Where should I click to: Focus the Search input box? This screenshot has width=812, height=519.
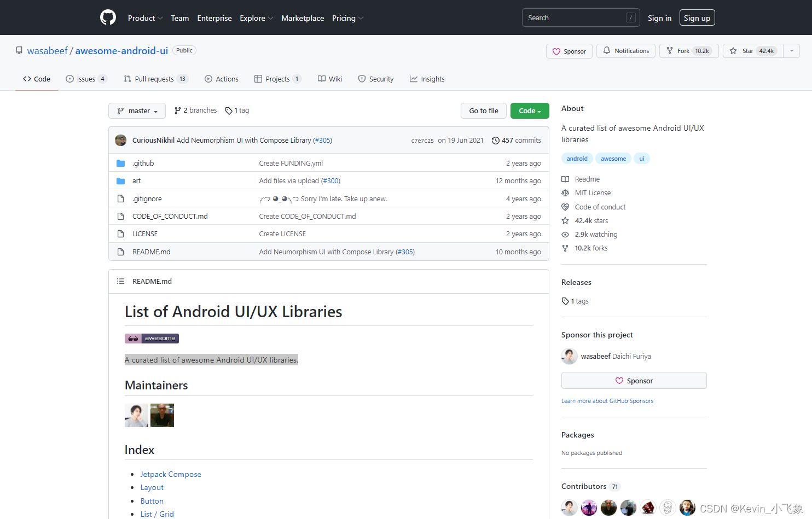click(581, 18)
